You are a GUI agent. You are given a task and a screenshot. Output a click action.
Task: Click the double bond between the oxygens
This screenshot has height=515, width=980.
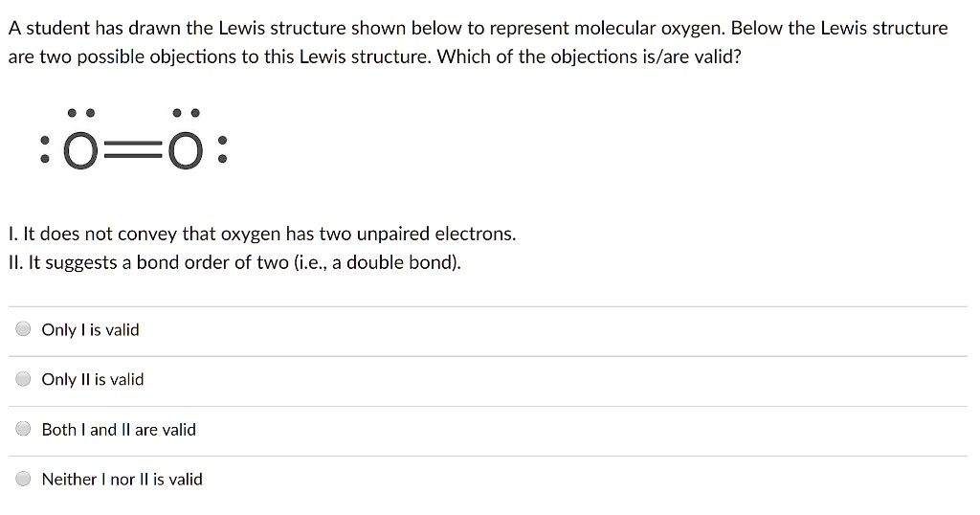click(x=133, y=152)
